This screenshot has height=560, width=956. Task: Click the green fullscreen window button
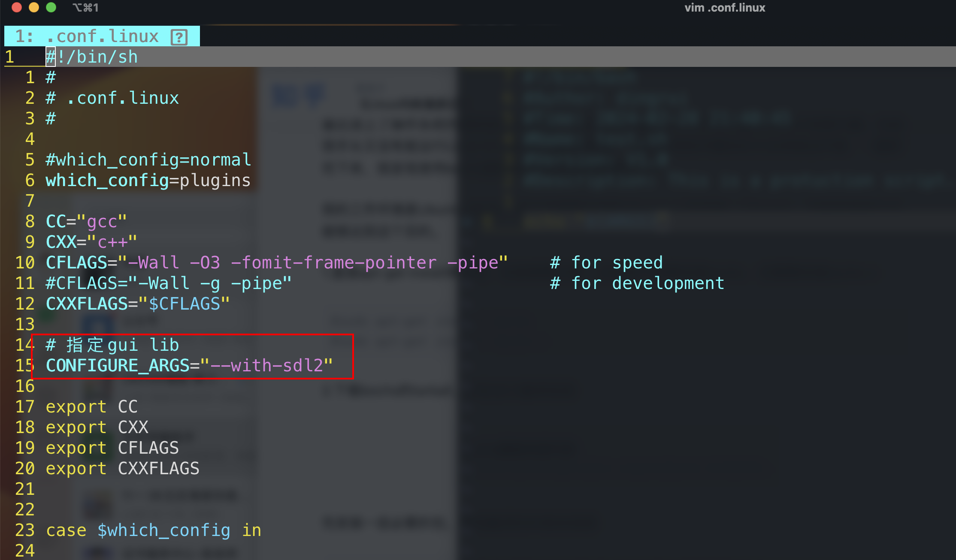click(51, 7)
